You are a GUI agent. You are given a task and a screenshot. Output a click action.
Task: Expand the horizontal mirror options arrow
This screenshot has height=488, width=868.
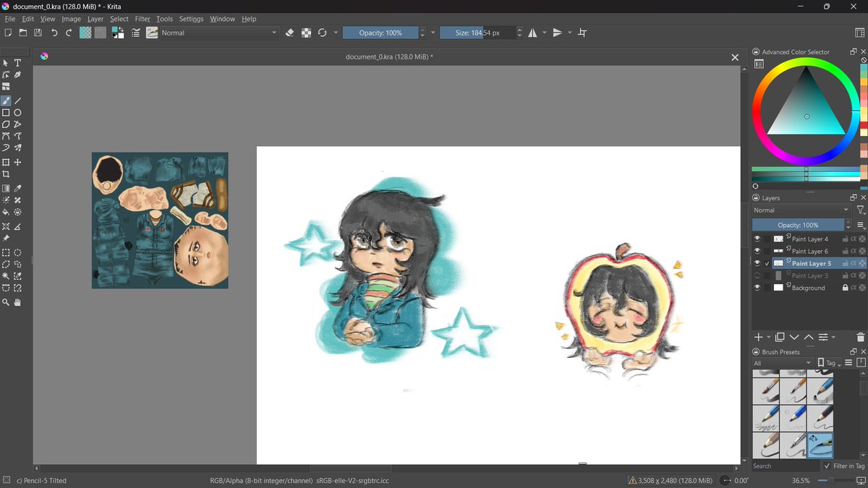coord(545,33)
